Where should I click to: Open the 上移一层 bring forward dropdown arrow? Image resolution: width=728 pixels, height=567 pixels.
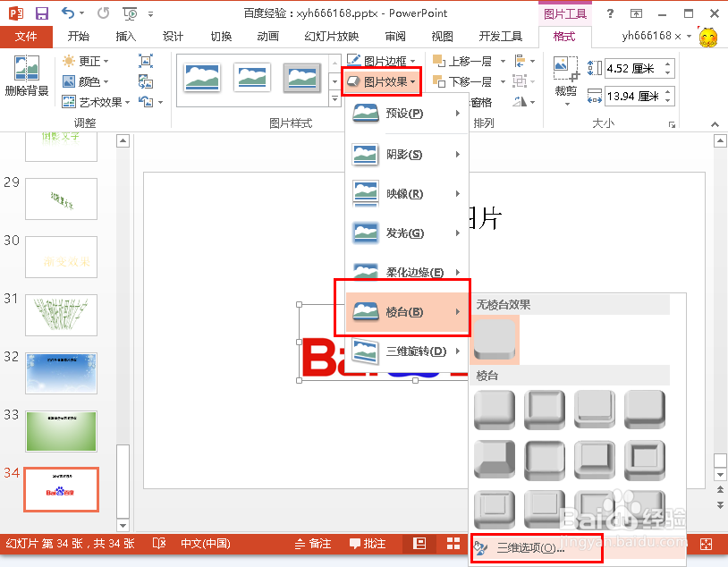pyautogui.click(x=503, y=61)
